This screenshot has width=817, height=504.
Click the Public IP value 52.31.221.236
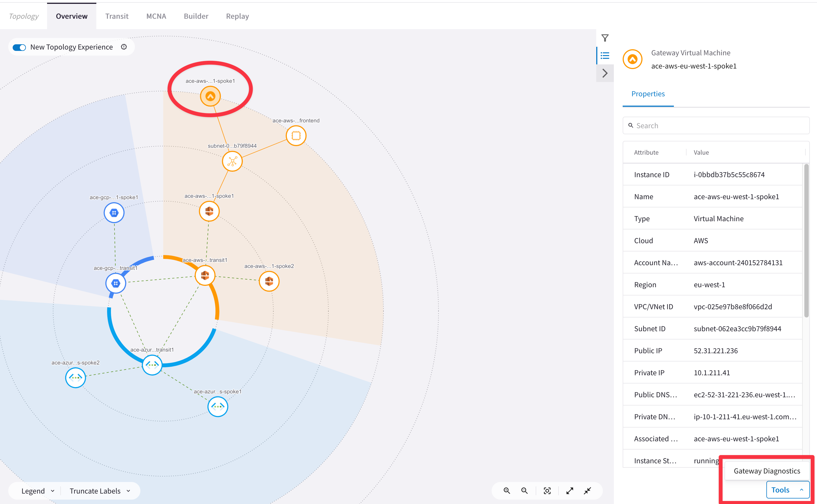tap(716, 351)
